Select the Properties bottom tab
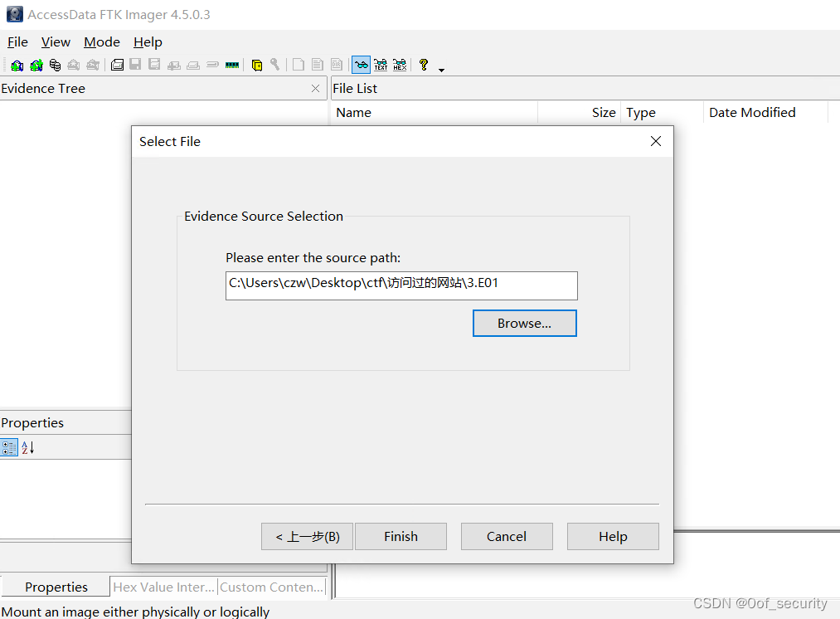Screen dimensions: 840x619 pos(56,587)
